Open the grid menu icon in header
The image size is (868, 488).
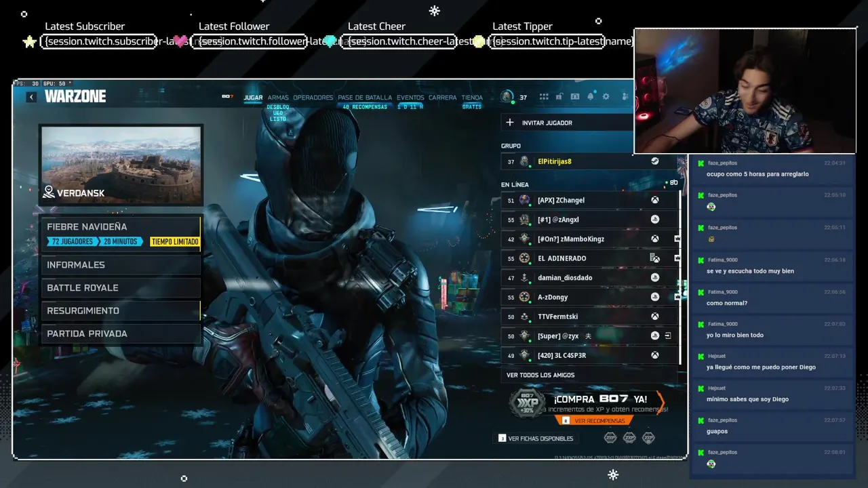coord(544,97)
